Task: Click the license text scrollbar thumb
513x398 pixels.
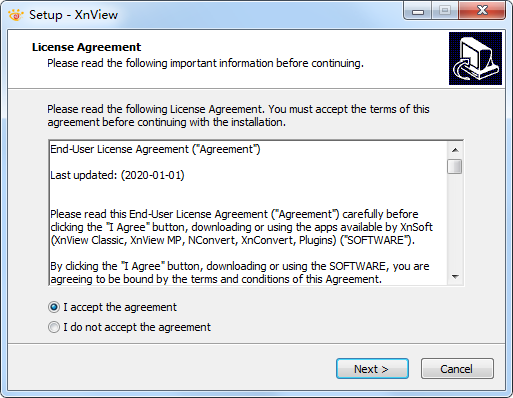Action: 455,167
